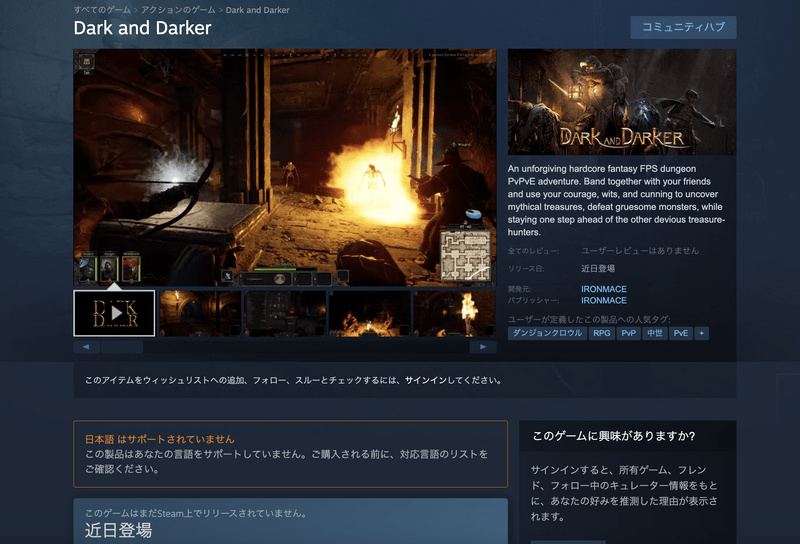Click the plus button to add tags
800x544 pixels.
(702, 333)
